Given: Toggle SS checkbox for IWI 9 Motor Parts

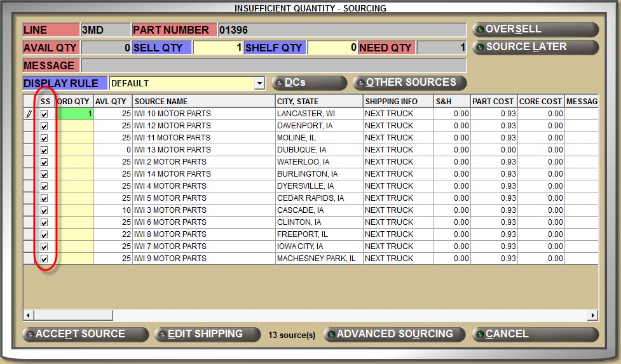Looking at the screenshot, I should 44,259.
